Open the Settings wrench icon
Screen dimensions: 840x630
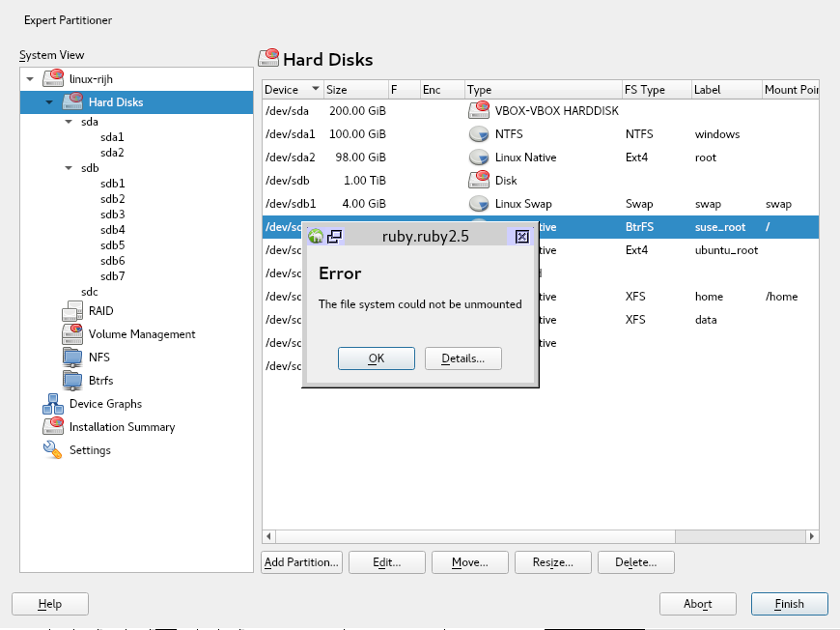click(53, 450)
